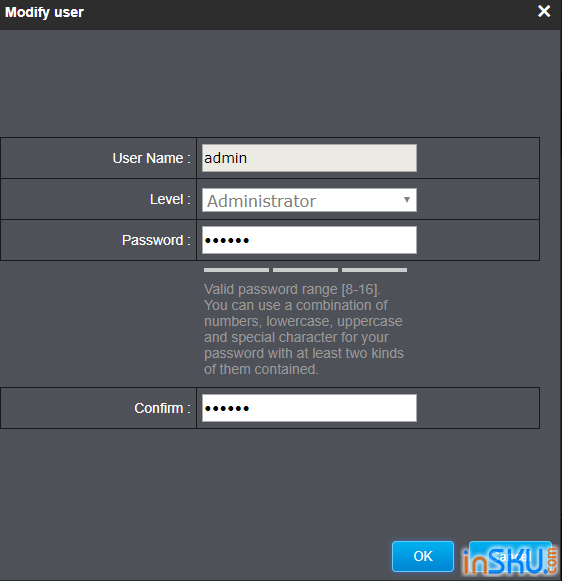Click the User Name field containing admin

(x=309, y=158)
